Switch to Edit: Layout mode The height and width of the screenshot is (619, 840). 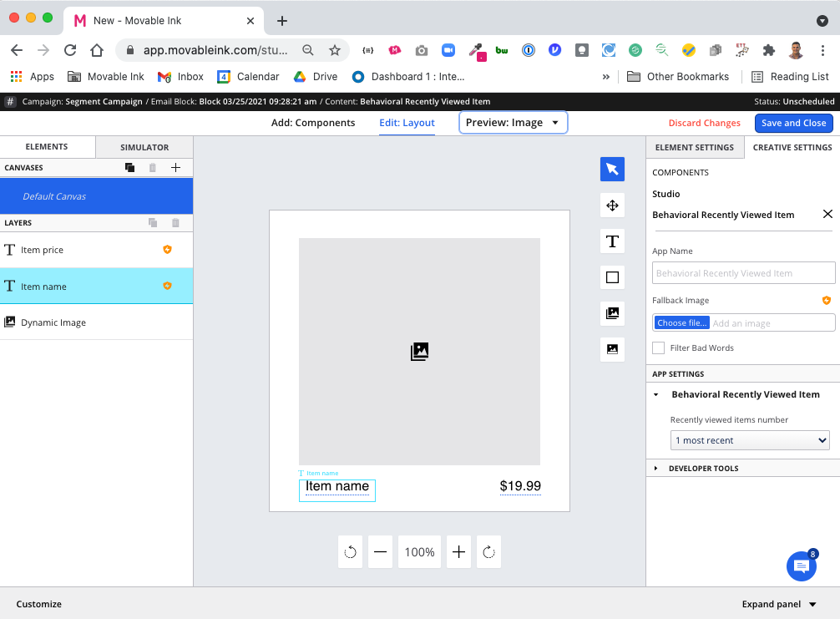tap(407, 123)
